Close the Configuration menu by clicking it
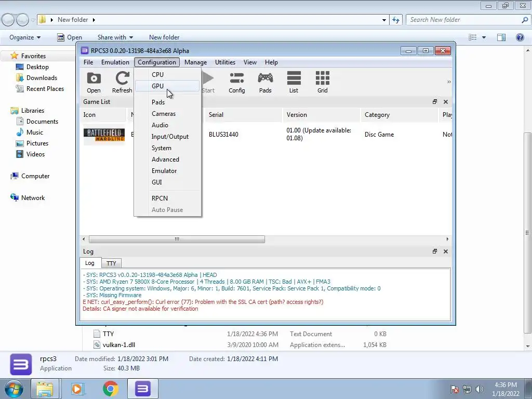The height and width of the screenshot is (399, 532). click(157, 62)
